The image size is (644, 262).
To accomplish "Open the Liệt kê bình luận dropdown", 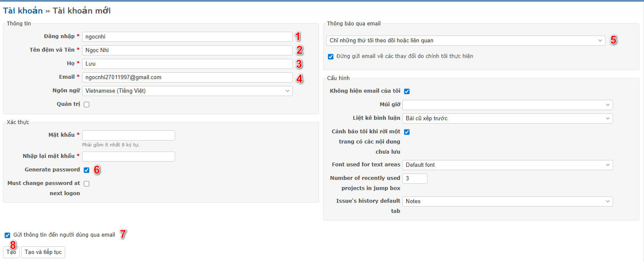I will [507, 119].
